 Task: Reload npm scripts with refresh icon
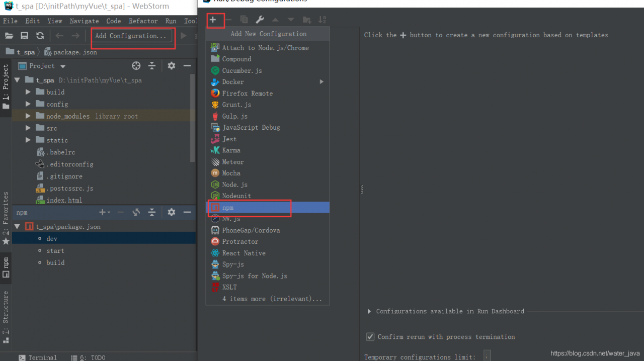(x=136, y=212)
